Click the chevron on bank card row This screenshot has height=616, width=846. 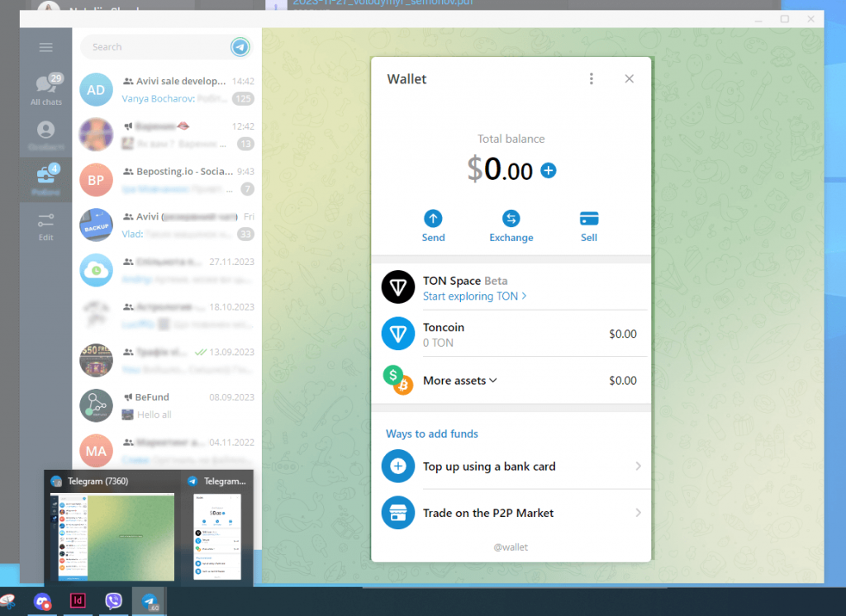(x=639, y=466)
